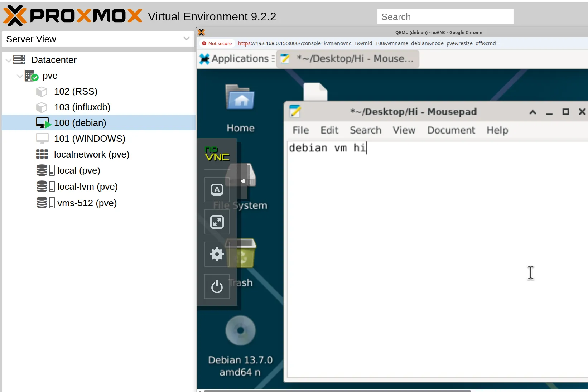Click the Proxmox logo
The height and width of the screenshot is (392, 588).
(x=73, y=16)
